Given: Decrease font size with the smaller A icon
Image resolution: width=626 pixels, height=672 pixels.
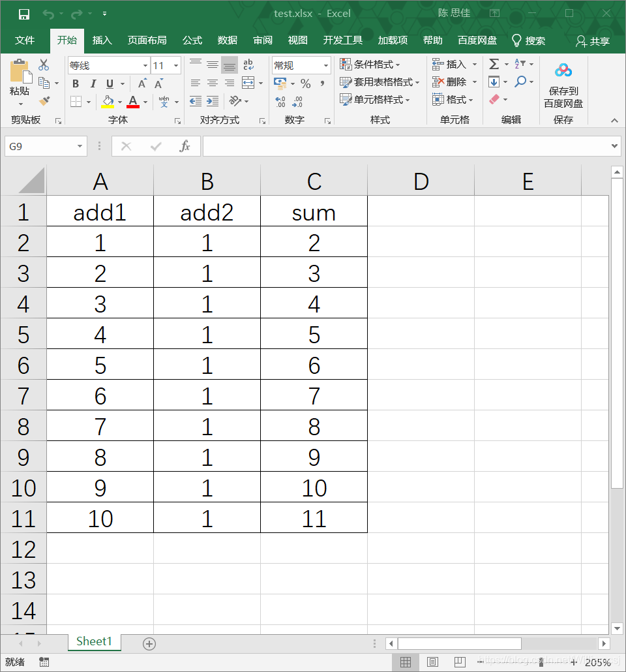Looking at the screenshot, I should click(158, 84).
